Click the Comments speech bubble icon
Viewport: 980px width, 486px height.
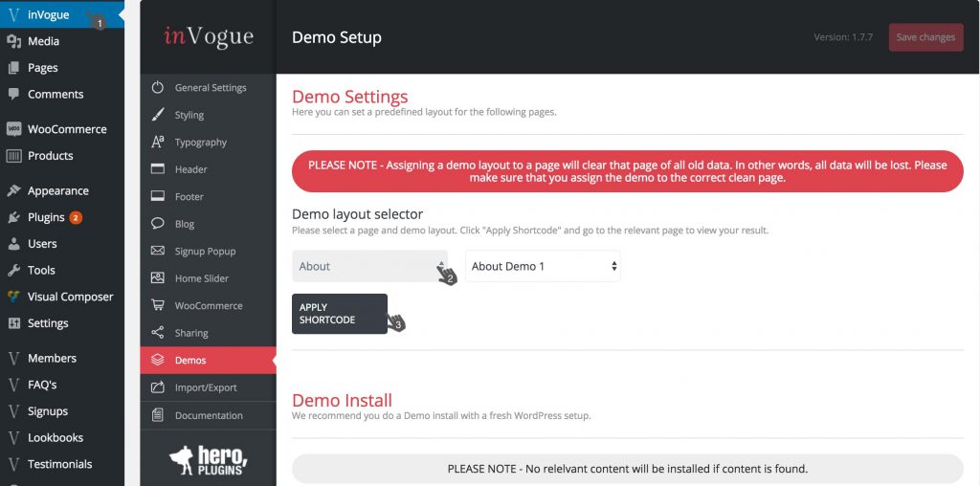tap(13, 94)
